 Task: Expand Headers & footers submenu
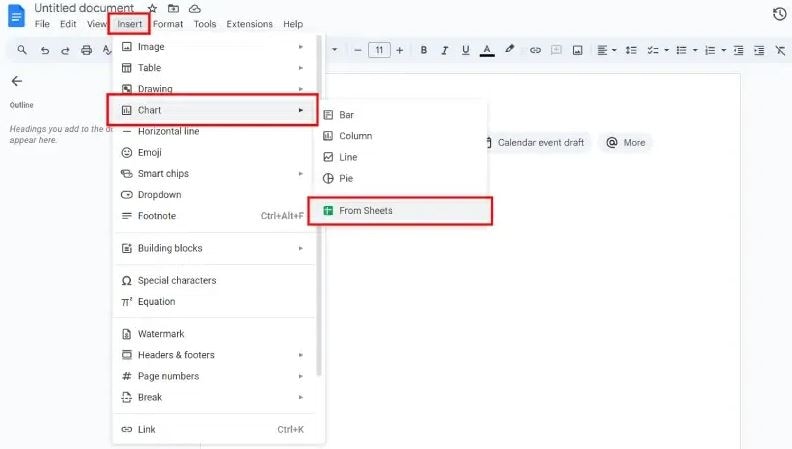(214, 355)
